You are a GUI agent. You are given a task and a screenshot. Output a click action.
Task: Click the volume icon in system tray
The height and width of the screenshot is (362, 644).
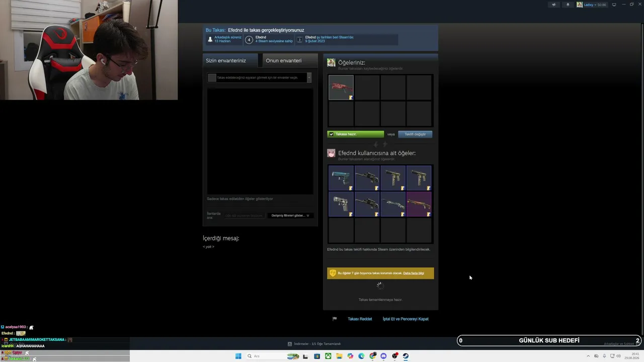(618, 356)
